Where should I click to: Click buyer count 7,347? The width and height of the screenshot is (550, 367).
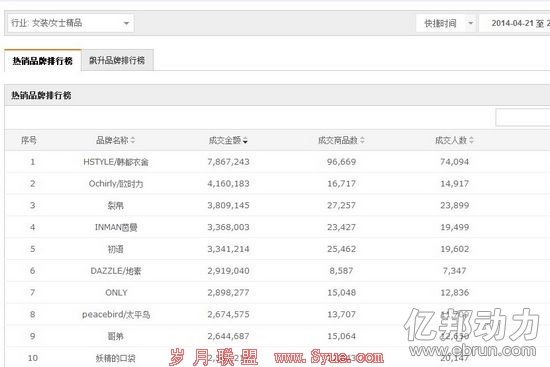pos(455,271)
